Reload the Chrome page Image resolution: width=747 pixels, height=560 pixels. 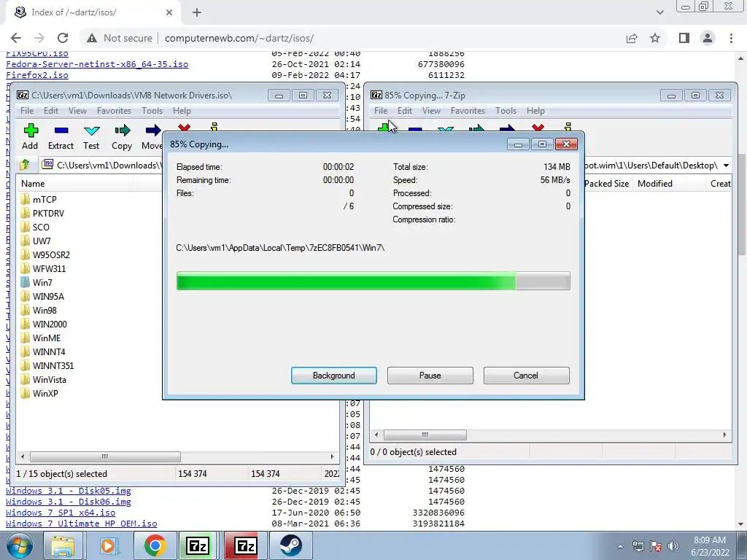point(63,38)
